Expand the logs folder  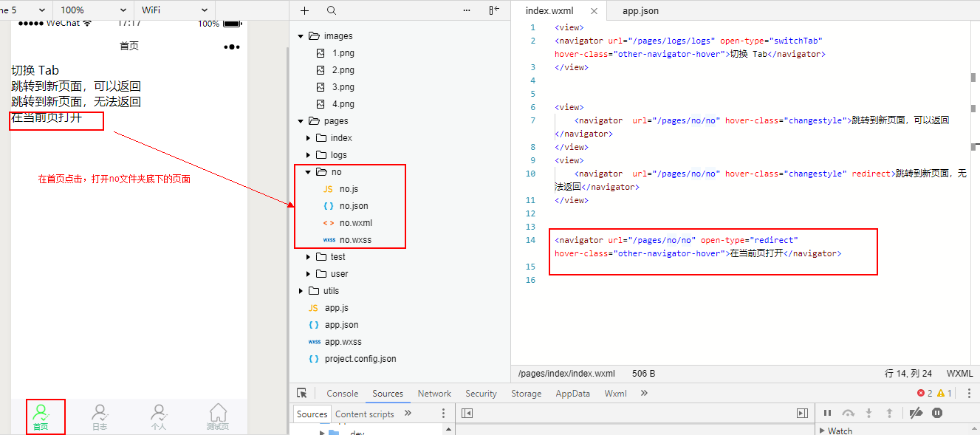309,155
